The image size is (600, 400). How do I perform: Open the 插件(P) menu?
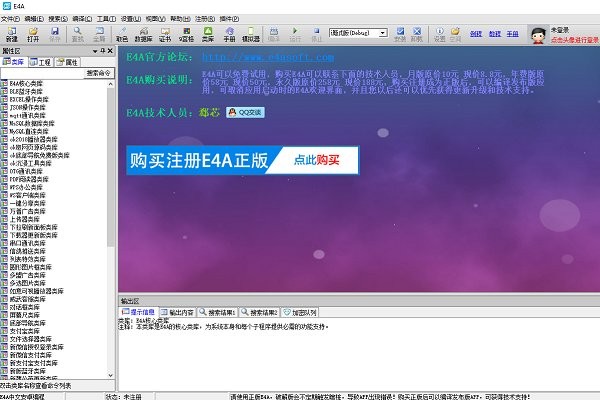[229, 18]
